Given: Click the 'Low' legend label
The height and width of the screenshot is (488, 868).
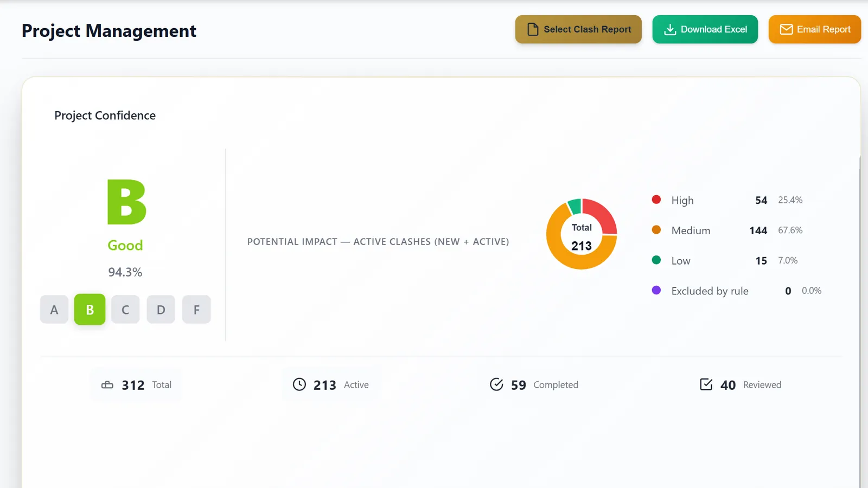Looking at the screenshot, I should click(x=681, y=261).
